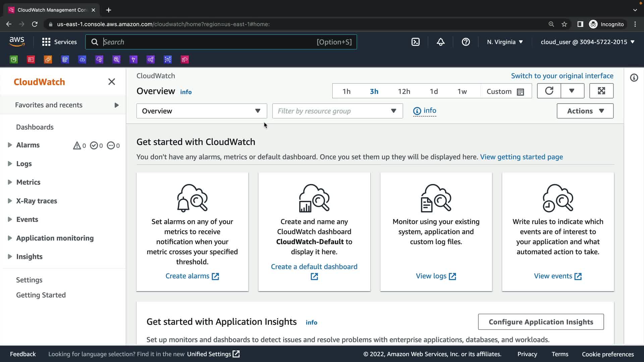
Task: Close the CloudWatch navigation panel
Action: coord(112,82)
